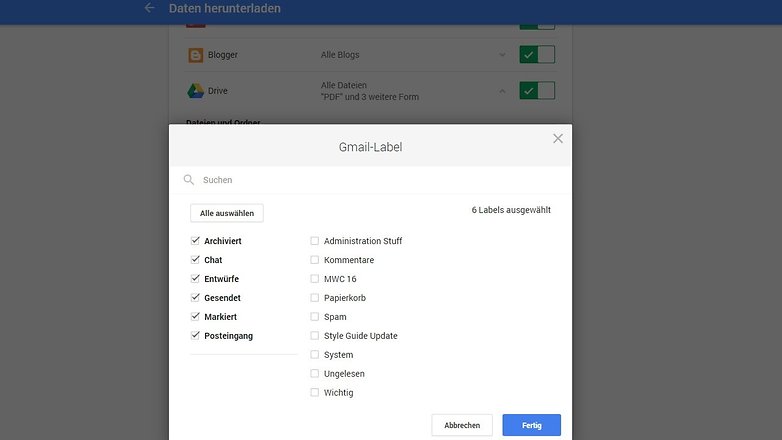
Task: Collapse the Drive options chevron
Action: 502,91
